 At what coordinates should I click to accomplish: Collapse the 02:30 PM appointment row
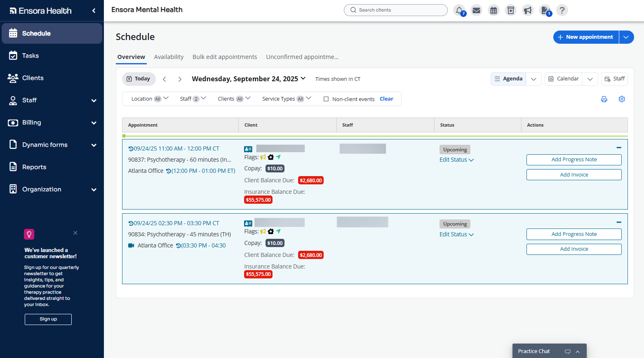pos(618,222)
